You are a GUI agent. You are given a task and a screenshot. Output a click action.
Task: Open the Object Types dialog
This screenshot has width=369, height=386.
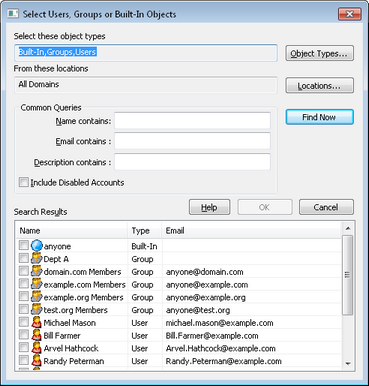pos(319,53)
